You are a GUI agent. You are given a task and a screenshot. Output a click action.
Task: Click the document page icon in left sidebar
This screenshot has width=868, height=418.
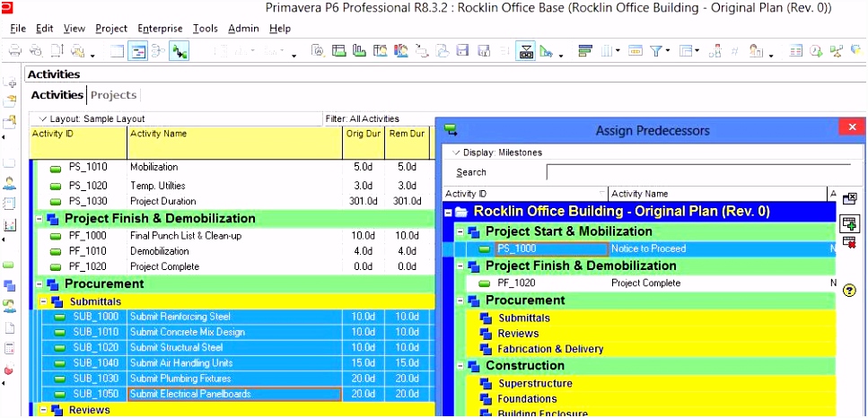[9, 328]
